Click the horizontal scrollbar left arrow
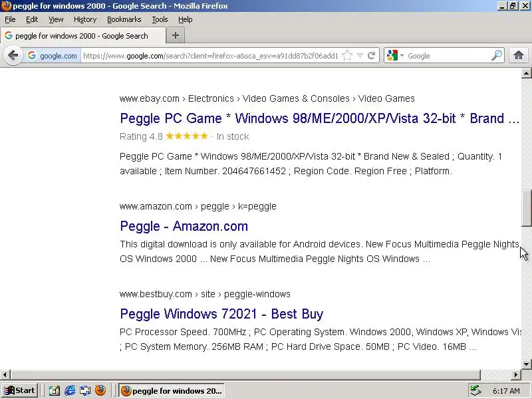 click(5, 374)
